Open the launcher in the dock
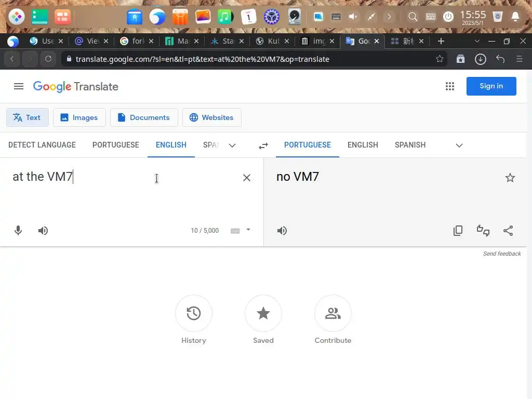 pos(16,17)
